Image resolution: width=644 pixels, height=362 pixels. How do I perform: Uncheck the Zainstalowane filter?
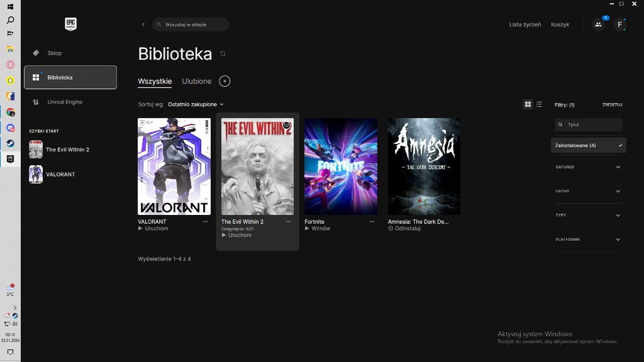(588, 145)
